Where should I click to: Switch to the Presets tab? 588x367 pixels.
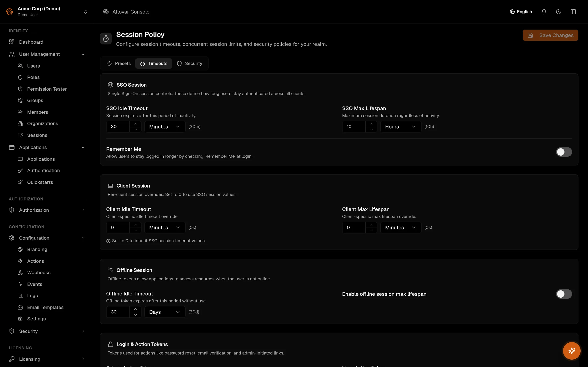119,63
